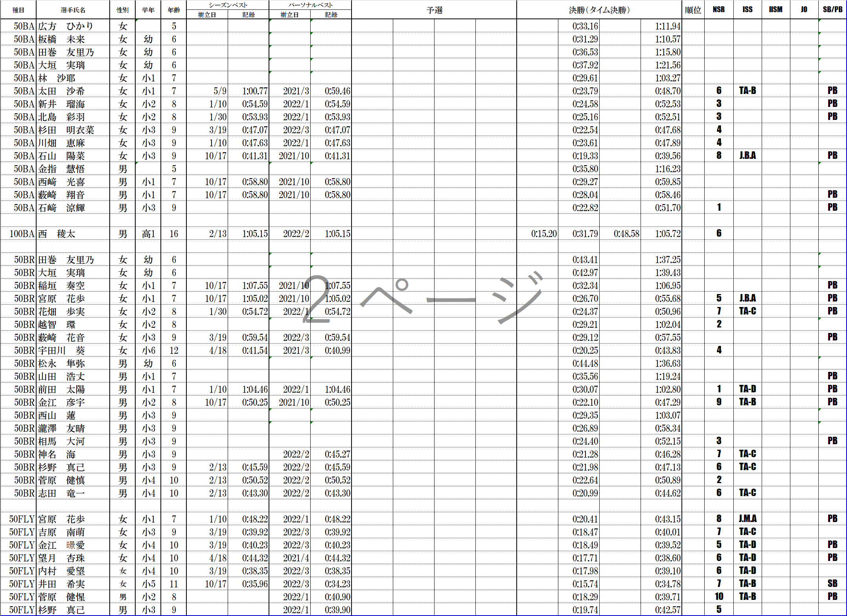The width and height of the screenshot is (847, 616).
Task: Select the name cell 吉原 南萌
Action: [x=73, y=532]
